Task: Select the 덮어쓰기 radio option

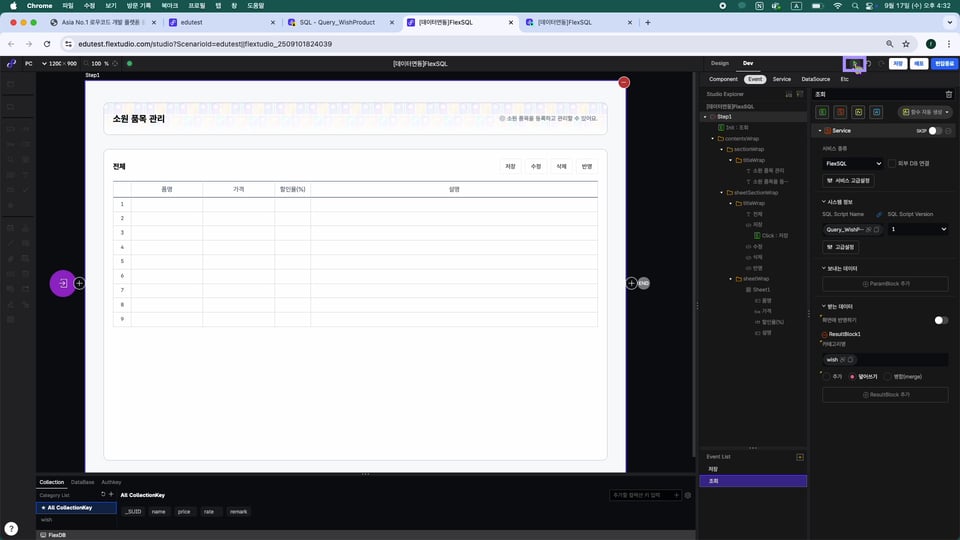Action: (x=852, y=377)
